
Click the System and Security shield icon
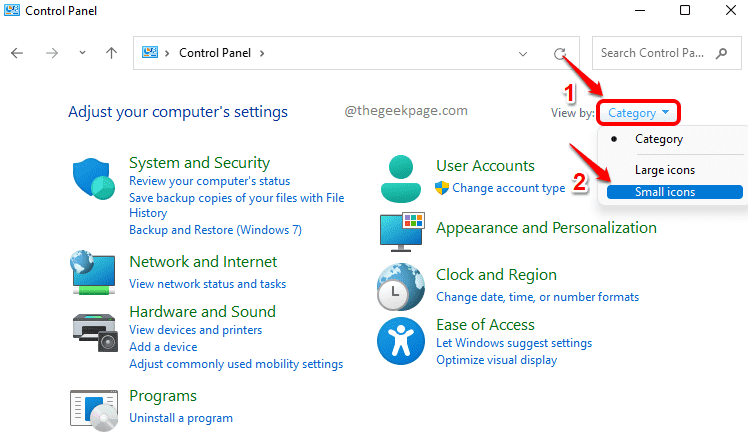(x=95, y=180)
